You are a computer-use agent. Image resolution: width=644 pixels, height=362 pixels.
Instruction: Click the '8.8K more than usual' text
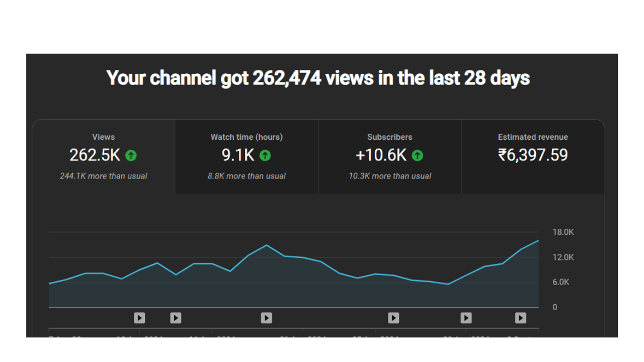click(x=247, y=176)
